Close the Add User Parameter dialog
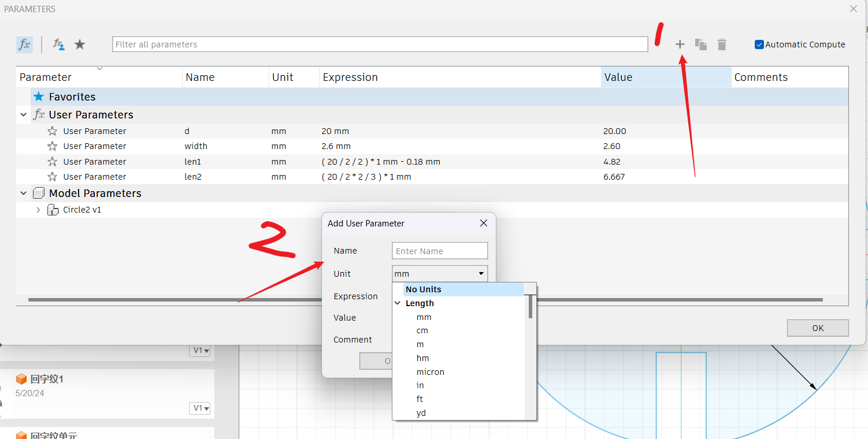The image size is (868, 439). click(484, 223)
